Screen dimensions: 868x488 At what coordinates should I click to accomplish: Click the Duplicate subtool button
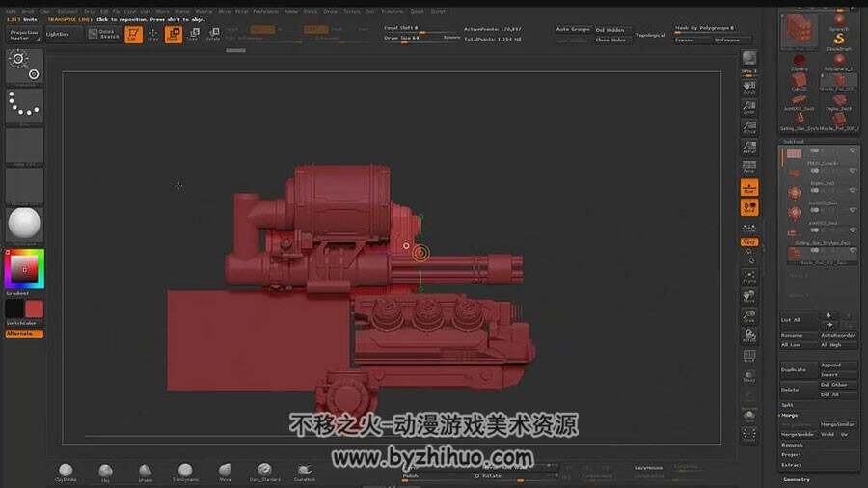(798, 369)
